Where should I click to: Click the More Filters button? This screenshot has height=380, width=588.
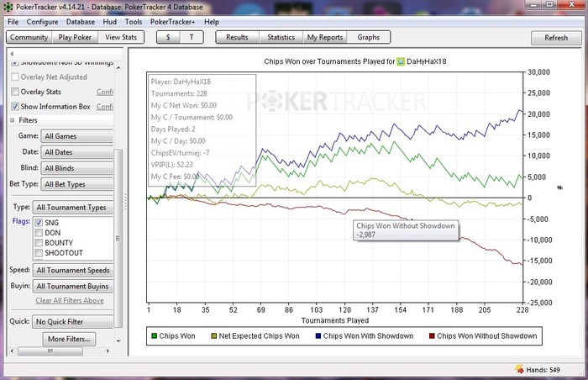69,339
